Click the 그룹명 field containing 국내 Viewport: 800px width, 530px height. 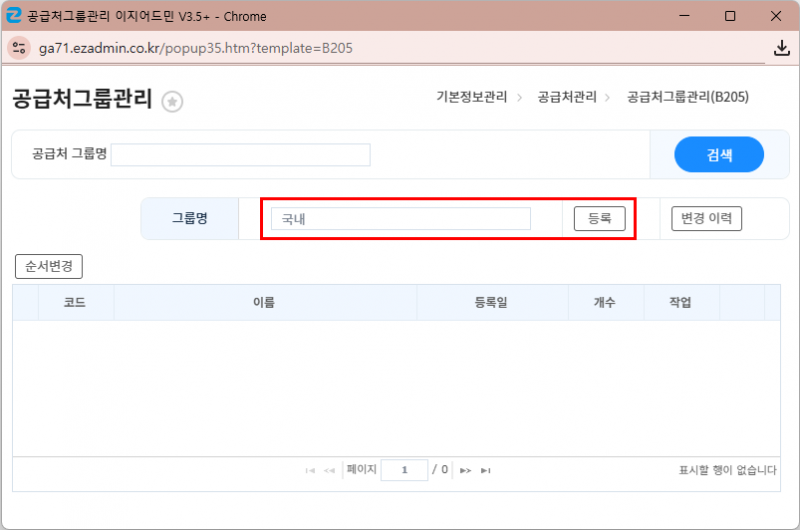[400, 219]
